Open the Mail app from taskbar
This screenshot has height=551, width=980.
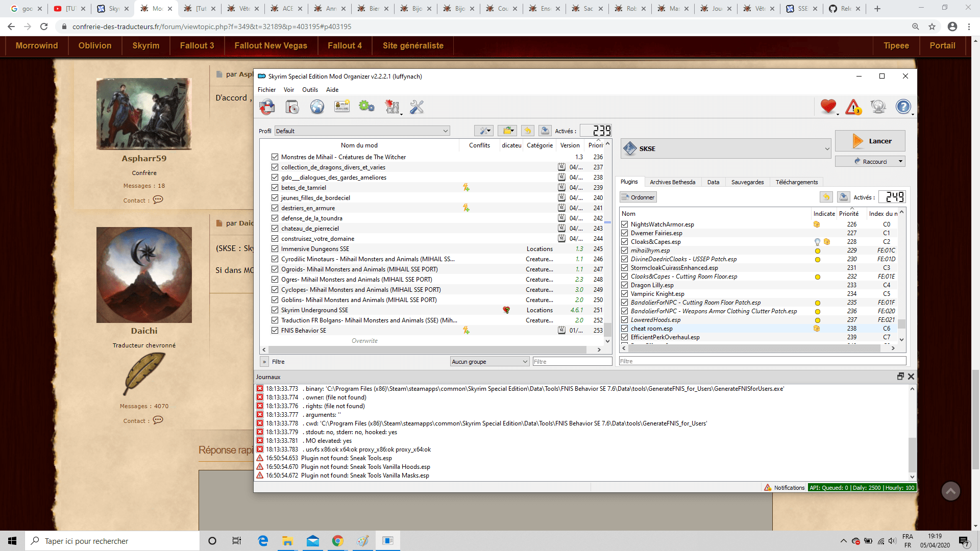pyautogui.click(x=312, y=541)
